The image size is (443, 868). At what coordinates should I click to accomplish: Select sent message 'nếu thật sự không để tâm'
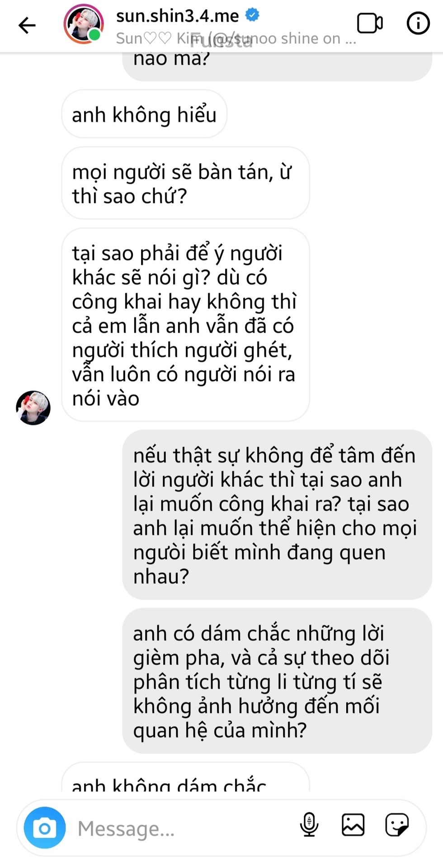click(x=277, y=515)
